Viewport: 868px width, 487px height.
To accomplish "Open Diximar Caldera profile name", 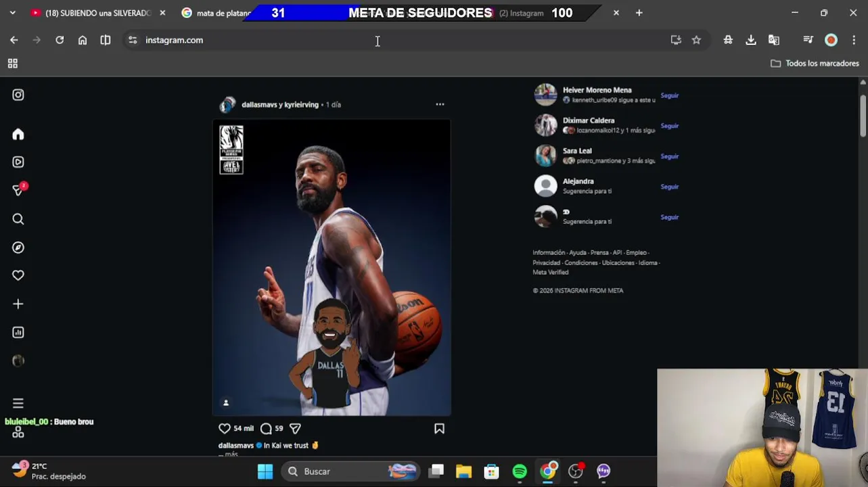I will pyautogui.click(x=589, y=120).
